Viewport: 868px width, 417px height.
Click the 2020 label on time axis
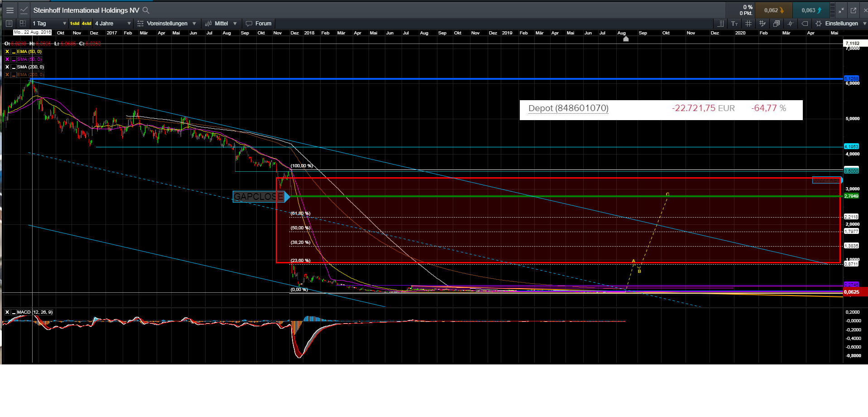(x=740, y=33)
